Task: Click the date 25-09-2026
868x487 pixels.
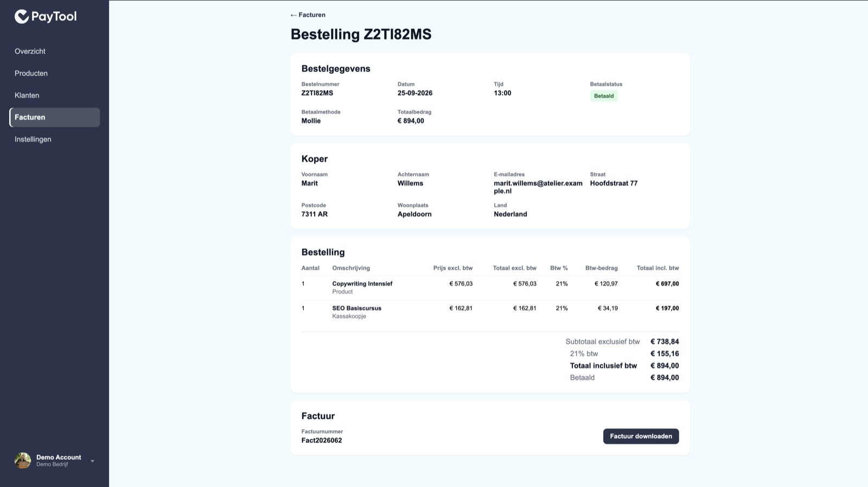Action: [415, 93]
